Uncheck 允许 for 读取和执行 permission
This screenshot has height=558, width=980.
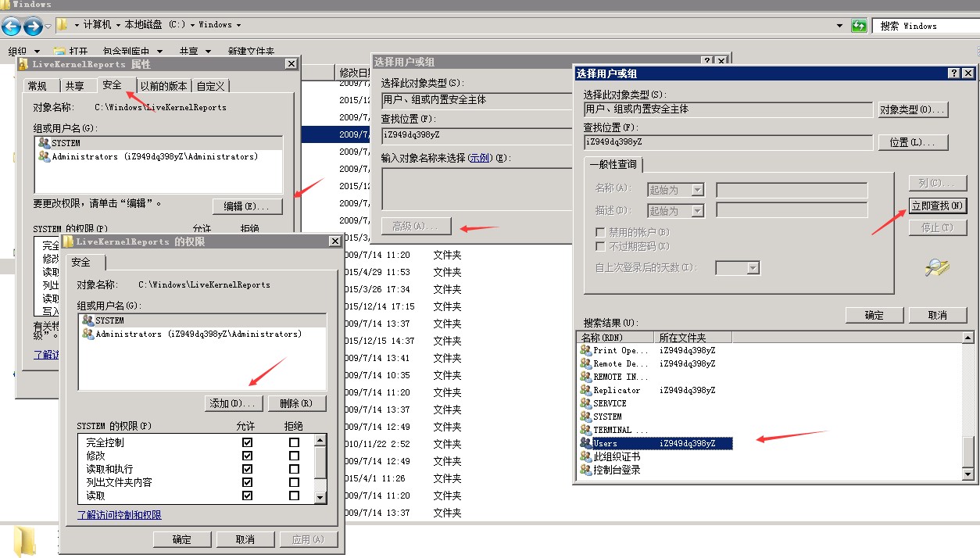[248, 469]
